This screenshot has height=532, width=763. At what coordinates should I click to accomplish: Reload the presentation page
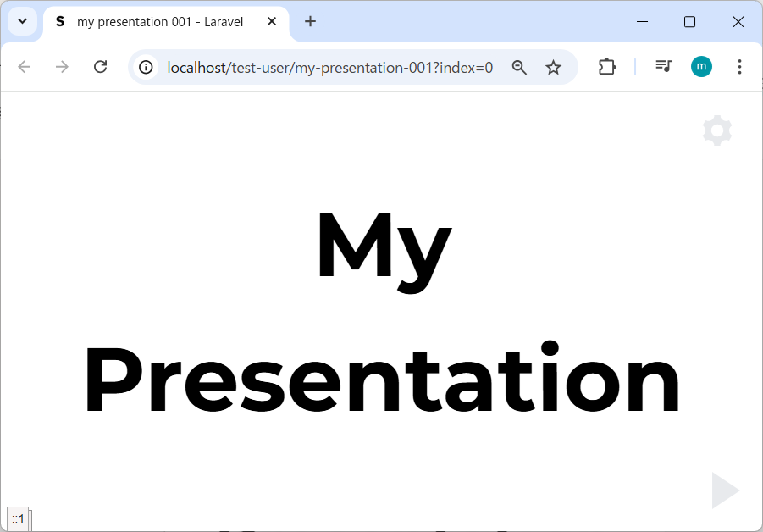100,67
